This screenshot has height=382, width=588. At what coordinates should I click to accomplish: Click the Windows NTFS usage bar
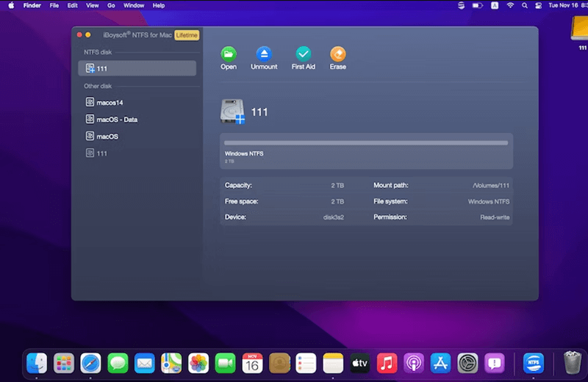[x=366, y=143]
